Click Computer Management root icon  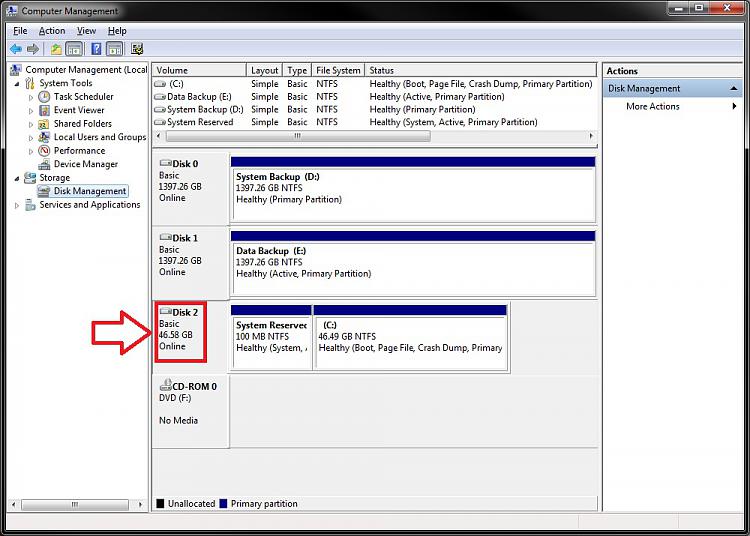[16, 70]
